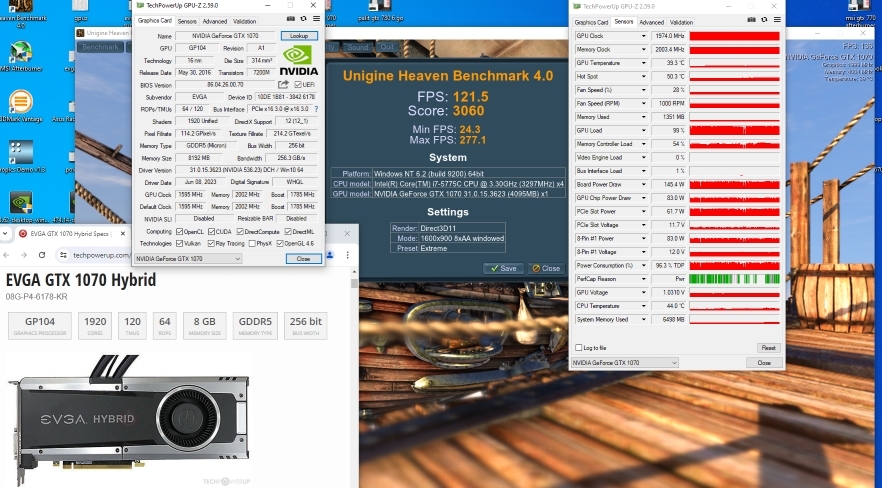This screenshot has height=488, width=882.
Task: Click GPU Load red sensor graph
Action: tap(734, 130)
